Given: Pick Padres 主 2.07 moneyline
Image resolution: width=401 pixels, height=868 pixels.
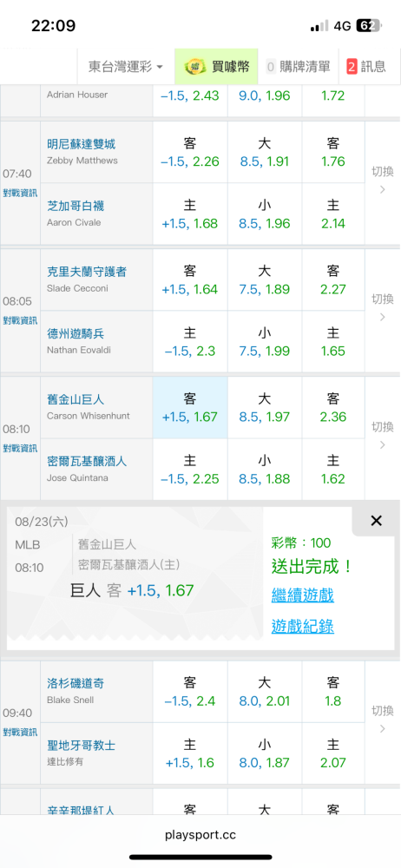Looking at the screenshot, I should pos(333,753).
